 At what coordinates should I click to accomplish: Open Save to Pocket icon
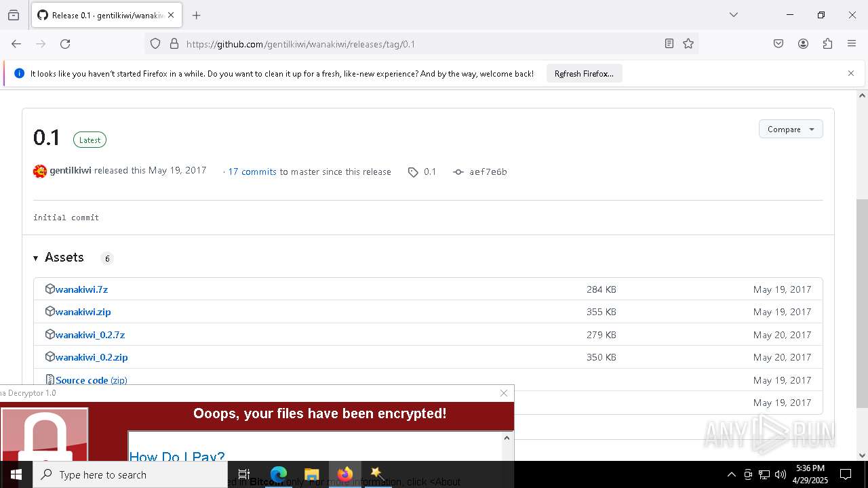click(x=778, y=44)
